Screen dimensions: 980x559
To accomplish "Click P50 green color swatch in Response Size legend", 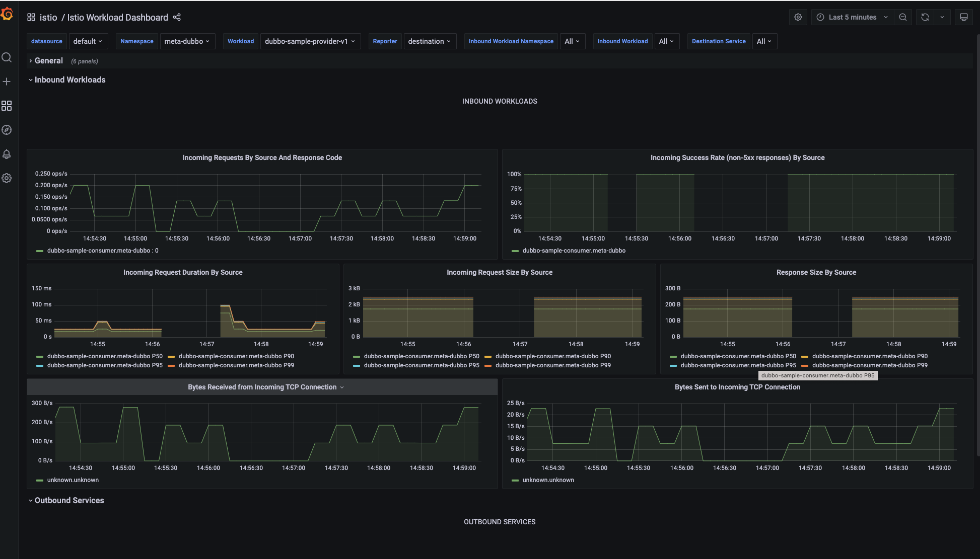I will pos(673,357).
